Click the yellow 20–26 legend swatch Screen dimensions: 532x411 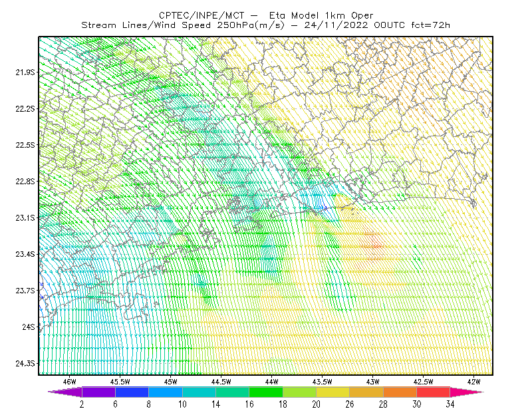pos(333,392)
